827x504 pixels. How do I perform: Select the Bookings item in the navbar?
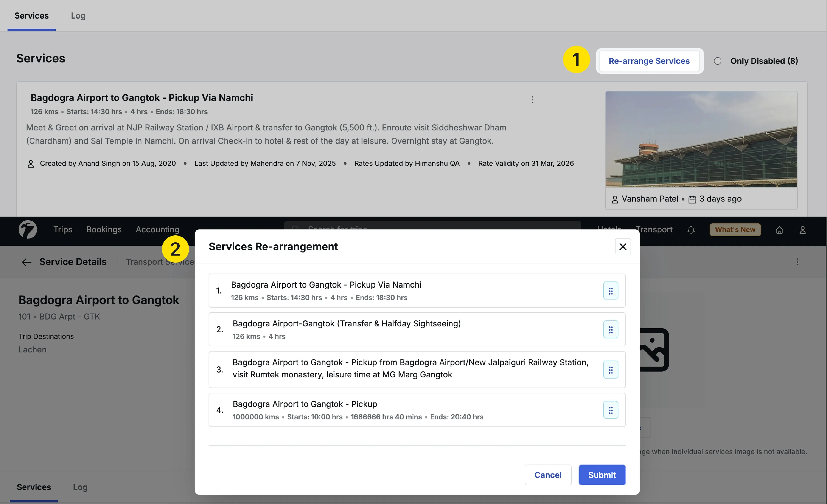click(104, 229)
